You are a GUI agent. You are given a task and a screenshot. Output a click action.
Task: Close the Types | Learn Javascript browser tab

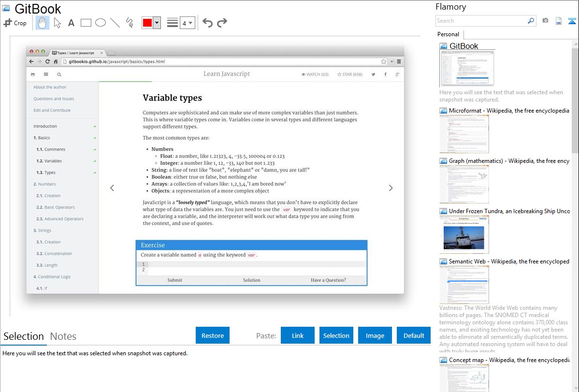point(101,53)
